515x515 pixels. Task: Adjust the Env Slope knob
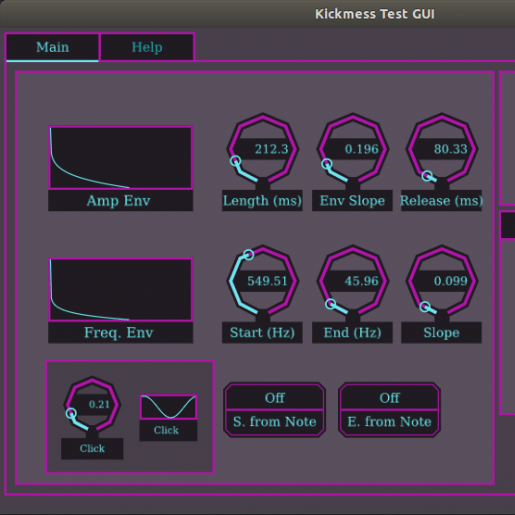353,149
